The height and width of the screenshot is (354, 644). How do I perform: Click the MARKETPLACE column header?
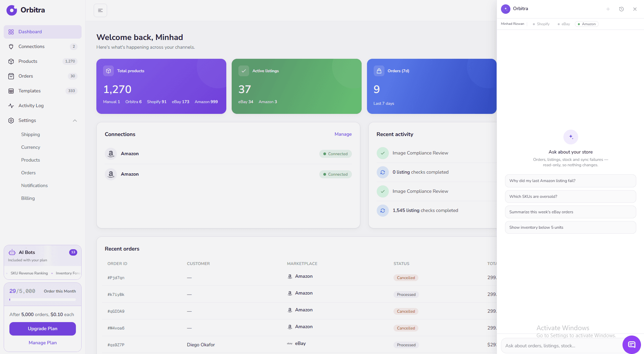(302, 264)
